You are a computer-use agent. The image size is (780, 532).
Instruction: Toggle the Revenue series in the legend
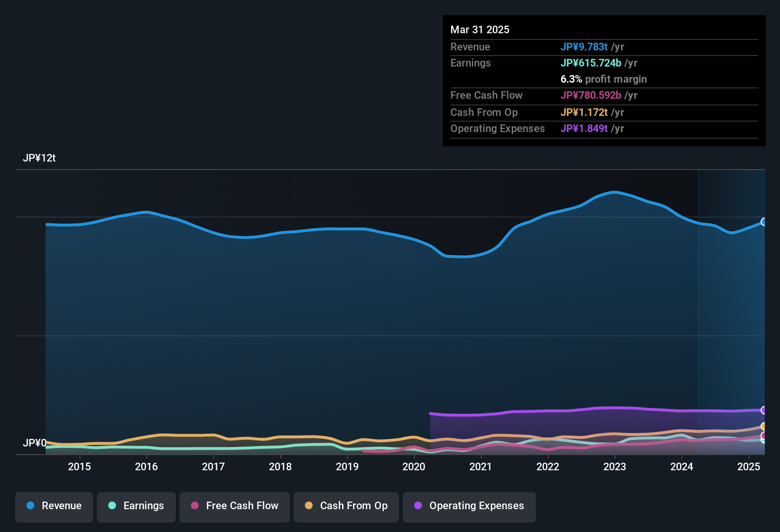click(x=54, y=506)
